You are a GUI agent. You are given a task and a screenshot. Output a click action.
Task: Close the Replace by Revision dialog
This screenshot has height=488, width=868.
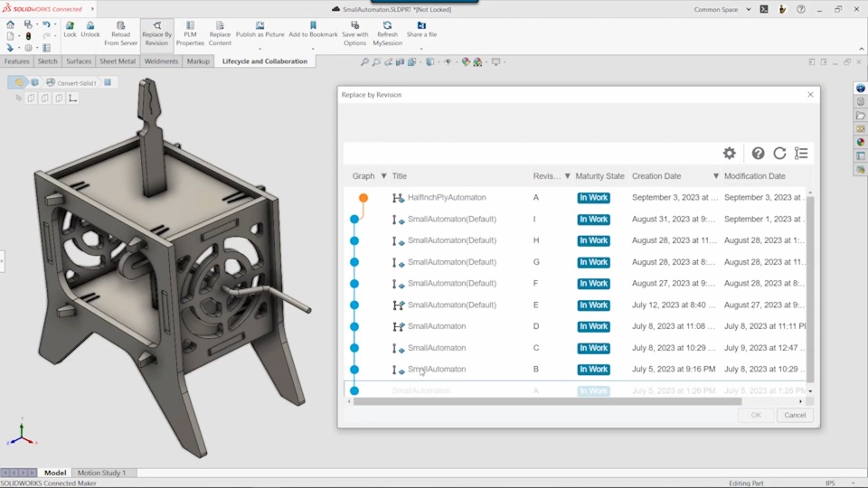coord(810,95)
